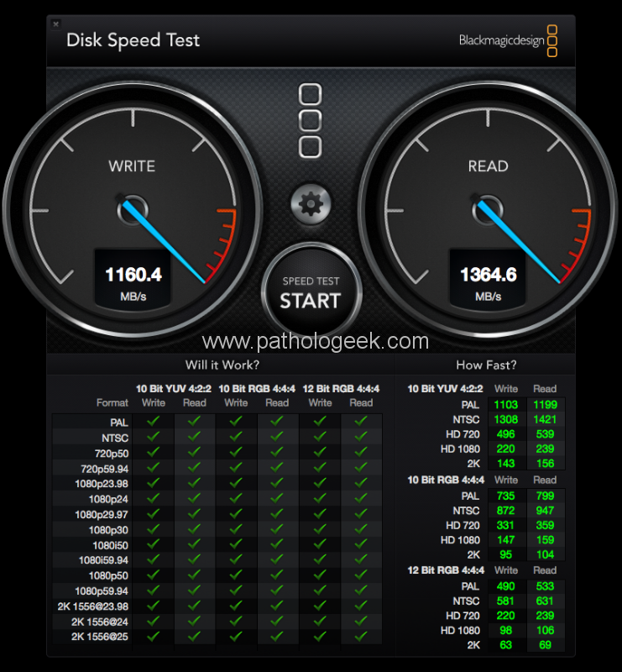
Task: Click the top square of center stacked logo
Action: tap(310, 94)
